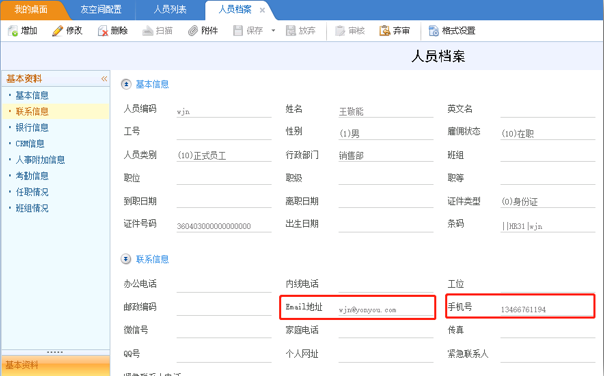604x376 pixels.
Task: Click the 放弃 discard icon
Action: coord(290,31)
